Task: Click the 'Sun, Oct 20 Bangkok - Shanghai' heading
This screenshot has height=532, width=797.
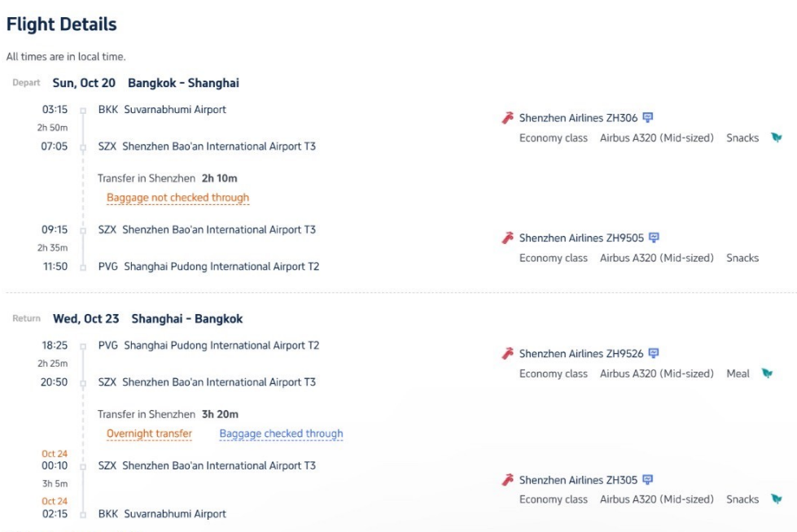Action: [x=146, y=83]
